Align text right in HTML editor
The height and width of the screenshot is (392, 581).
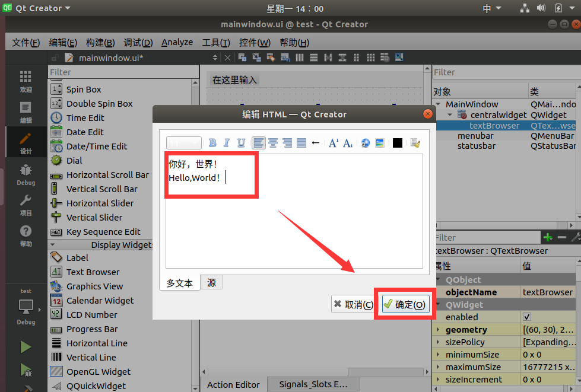point(287,143)
